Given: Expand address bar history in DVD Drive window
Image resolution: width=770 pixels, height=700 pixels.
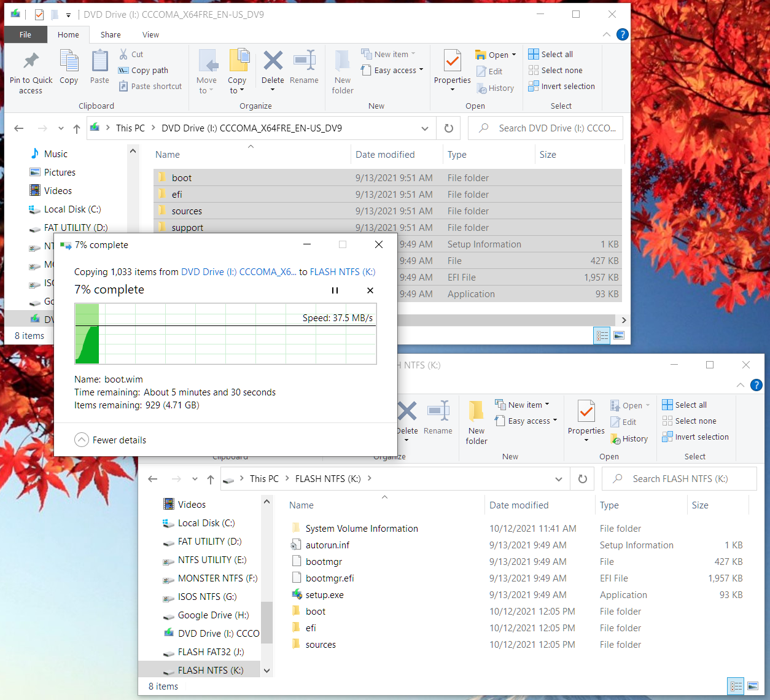Looking at the screenshot, I should (425, 128).
